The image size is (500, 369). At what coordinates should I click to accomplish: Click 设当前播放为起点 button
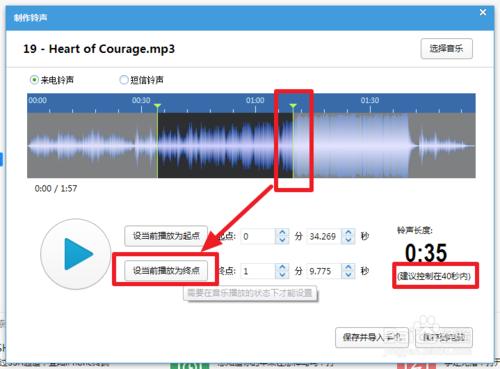(166, 236)
